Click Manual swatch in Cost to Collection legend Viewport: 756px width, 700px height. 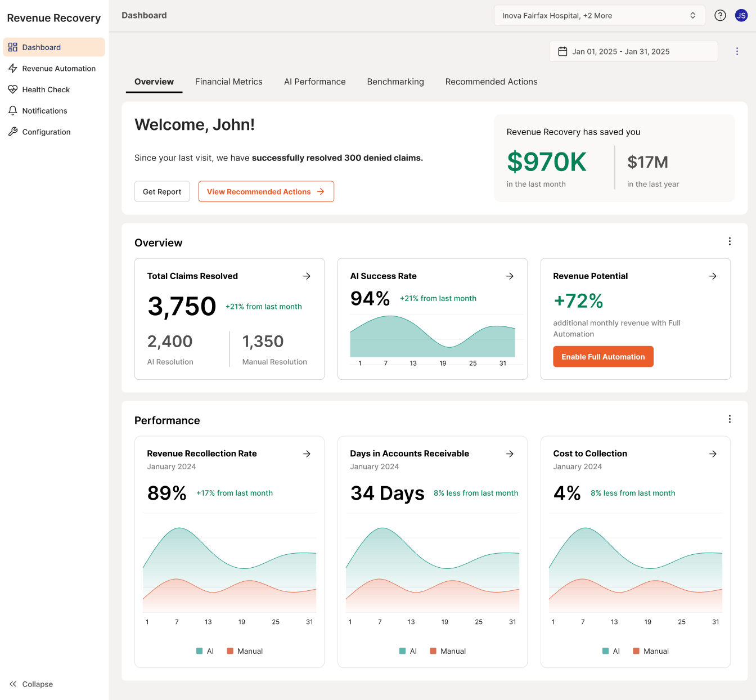(636, 651)
